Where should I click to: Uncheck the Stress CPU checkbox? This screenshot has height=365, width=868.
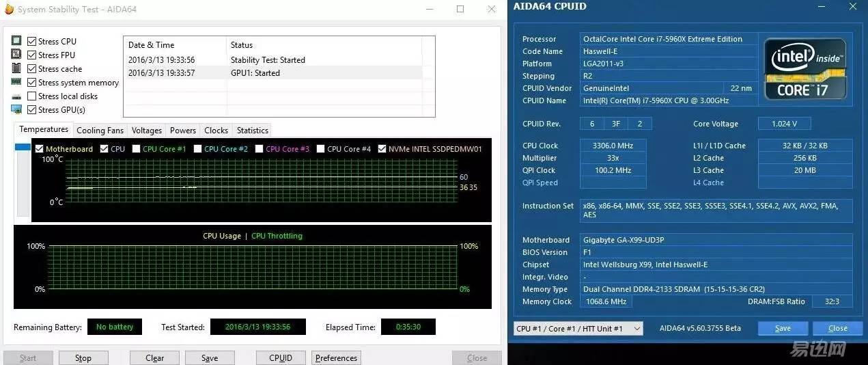point(31,41)
